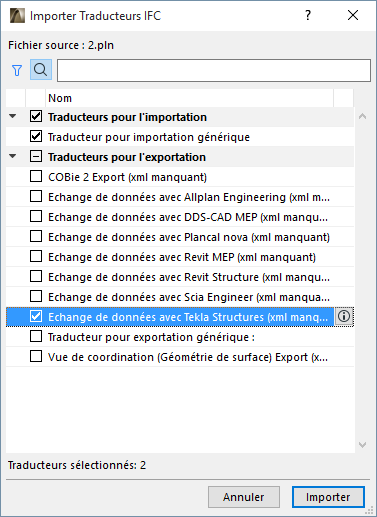Toggle the search magnifier icon
Screen dimensions: 377x517
point(41,70)
